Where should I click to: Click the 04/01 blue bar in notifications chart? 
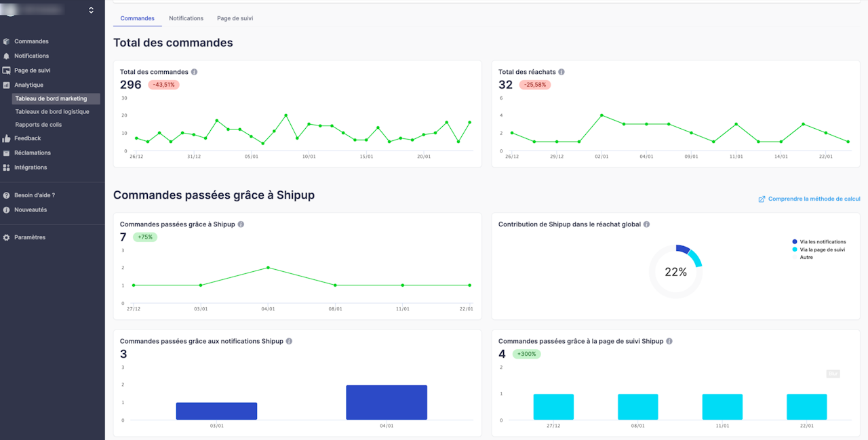pyautogui.click(x=387, y=403)
